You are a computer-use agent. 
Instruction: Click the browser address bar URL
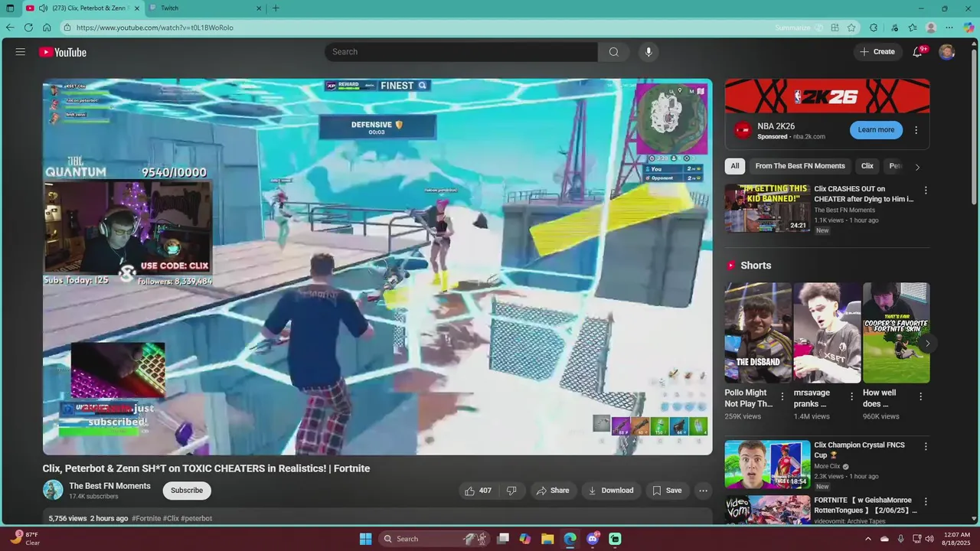(x=155, y=28)
